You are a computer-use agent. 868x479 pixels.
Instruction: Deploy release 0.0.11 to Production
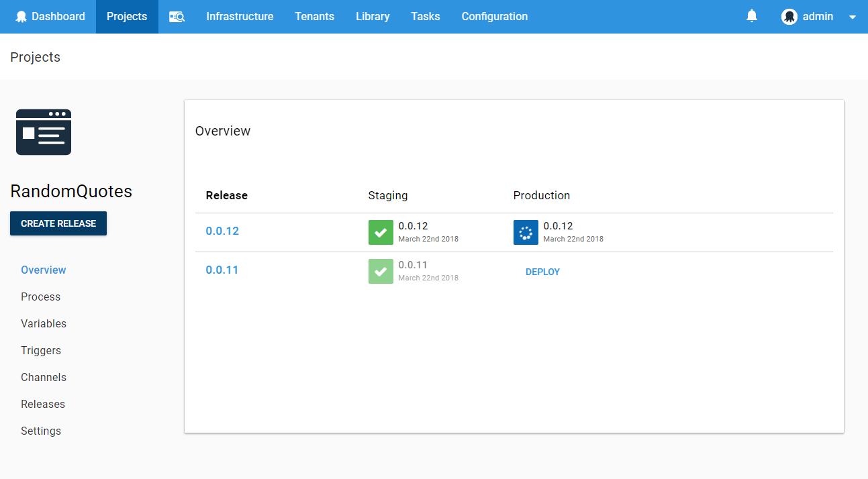[542, 272]
